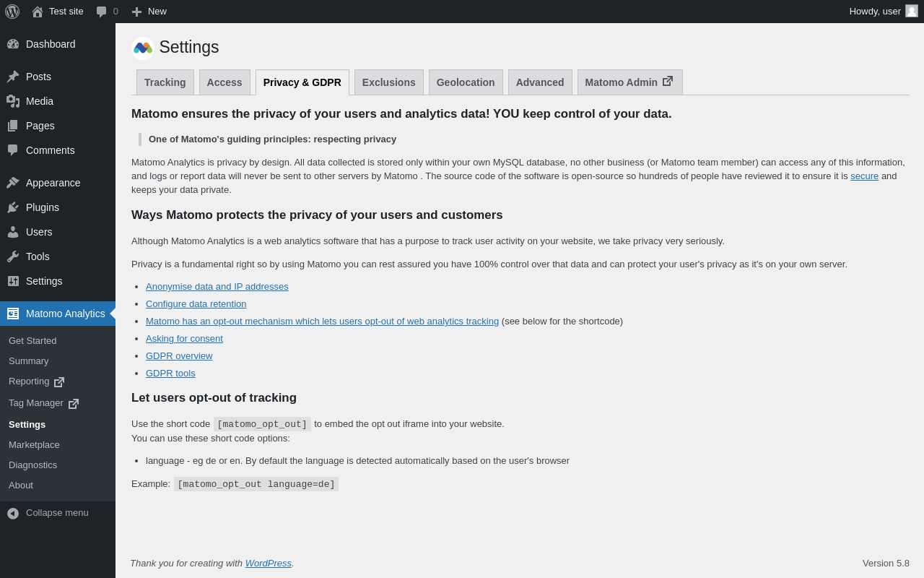Image resolution: width=924 pixels, height=578 pixels.
Task: Click the WordPress link in footer
Action: (268, 563)
